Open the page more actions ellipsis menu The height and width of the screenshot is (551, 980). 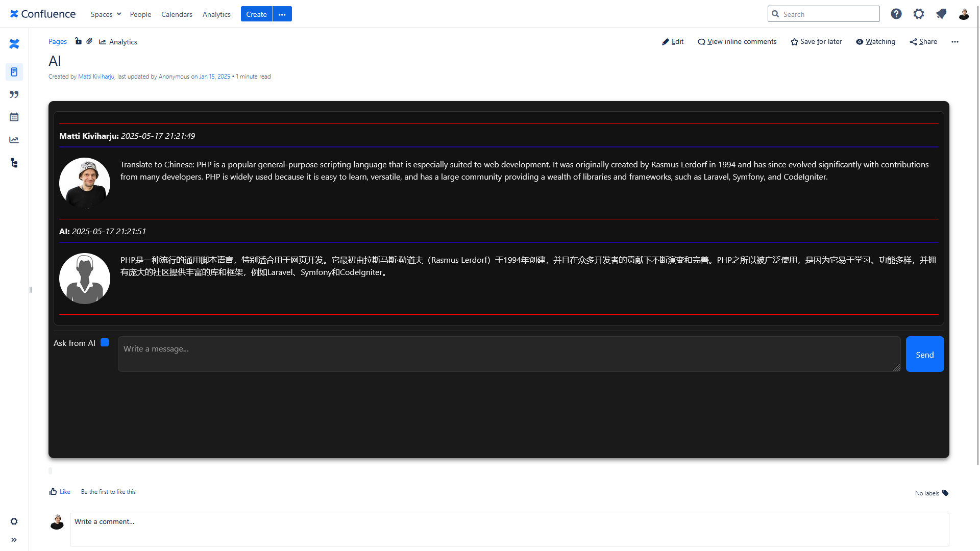[955, 42]
